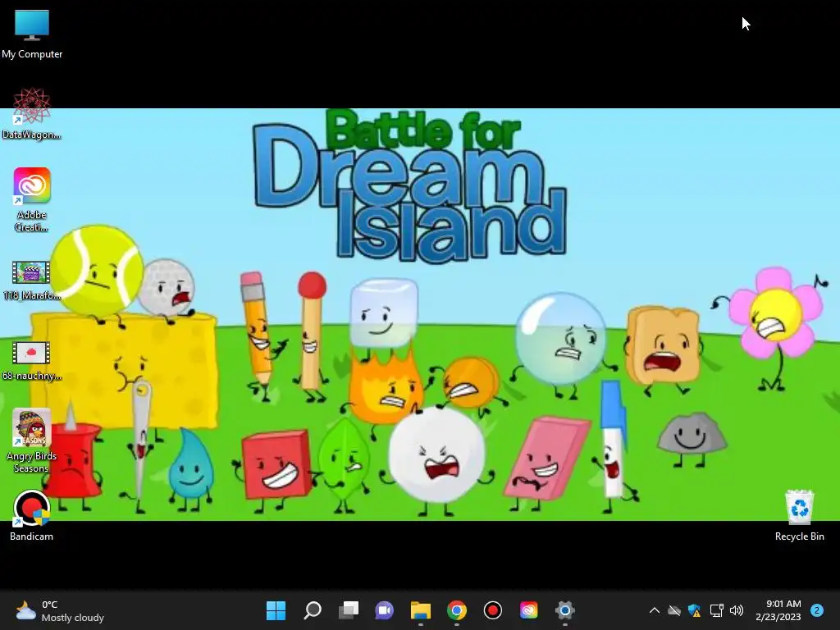
Task: Open the Recycle Bin icon
Action: [x=799, y=515]
